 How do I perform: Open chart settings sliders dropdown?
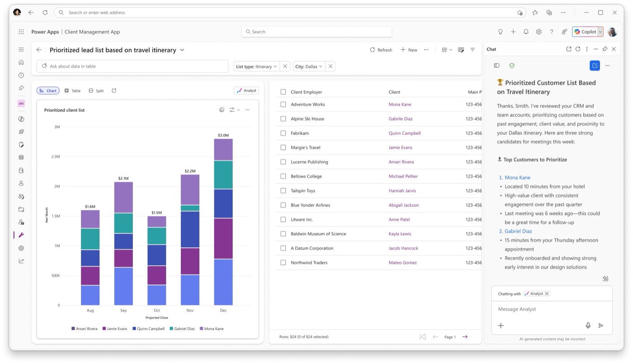point(234,110)
